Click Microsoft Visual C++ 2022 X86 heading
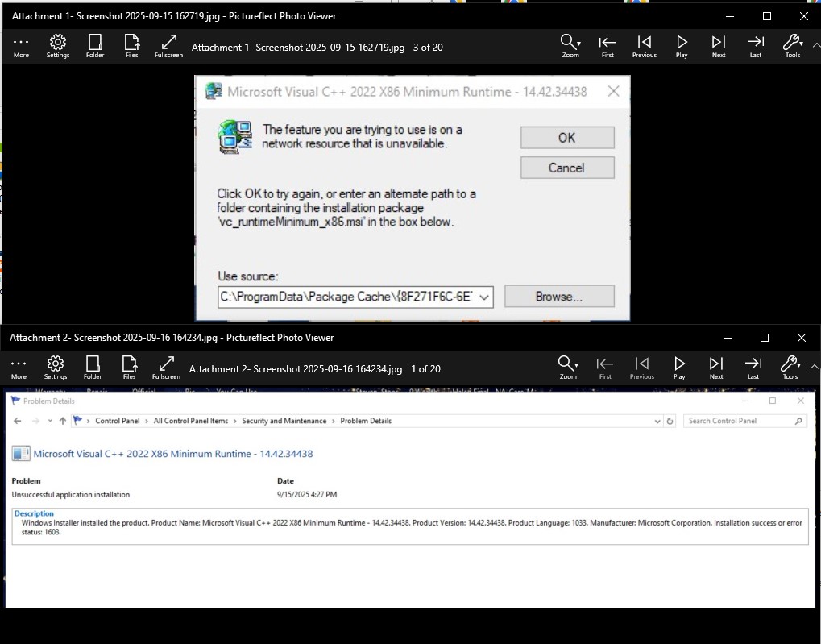 point(172,454)
